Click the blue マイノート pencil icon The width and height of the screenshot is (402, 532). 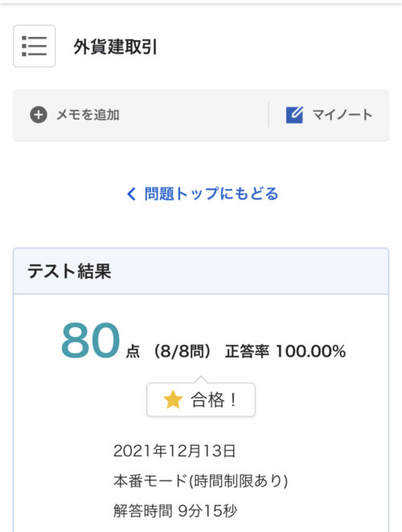click(x=294, y=115)
